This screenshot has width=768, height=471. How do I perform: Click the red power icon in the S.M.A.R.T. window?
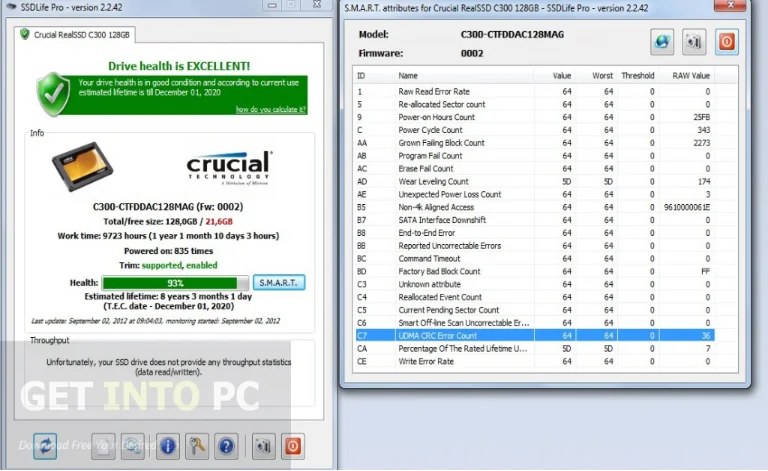727,42
